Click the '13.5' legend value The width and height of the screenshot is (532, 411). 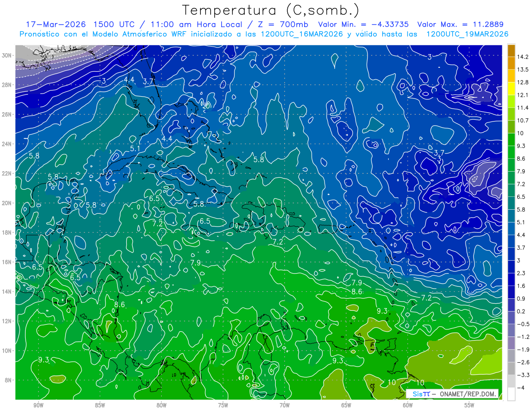click(x=522, y=70)
